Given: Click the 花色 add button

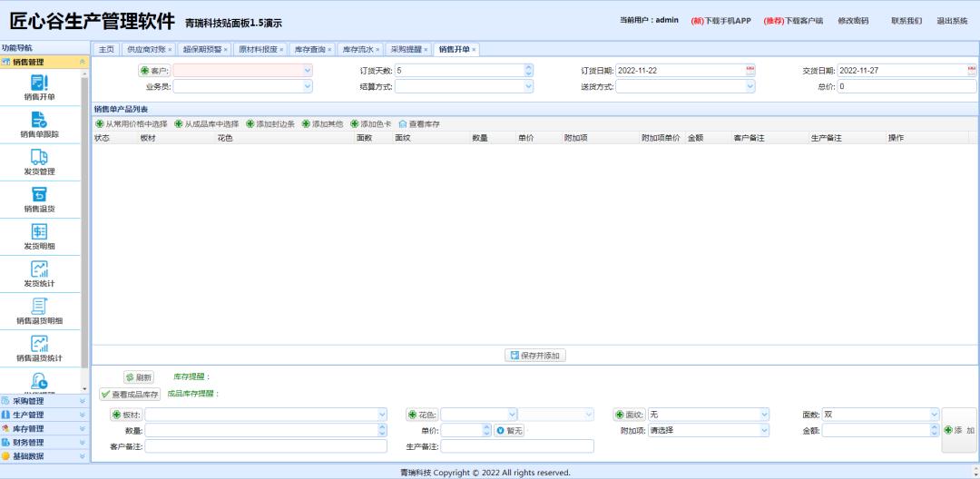Looking at the screenshot, I should tap(422, 415).
